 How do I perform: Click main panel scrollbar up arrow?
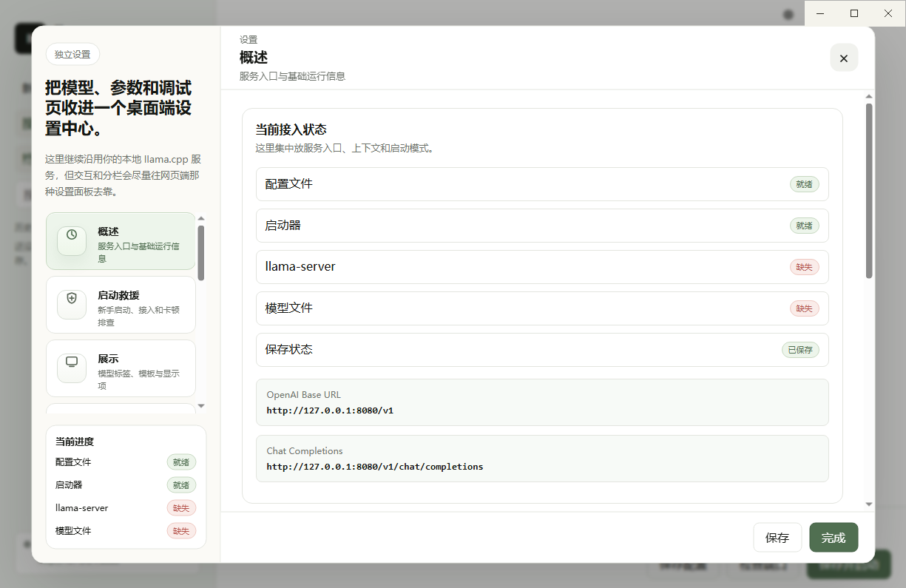click(x=869, y=96)
